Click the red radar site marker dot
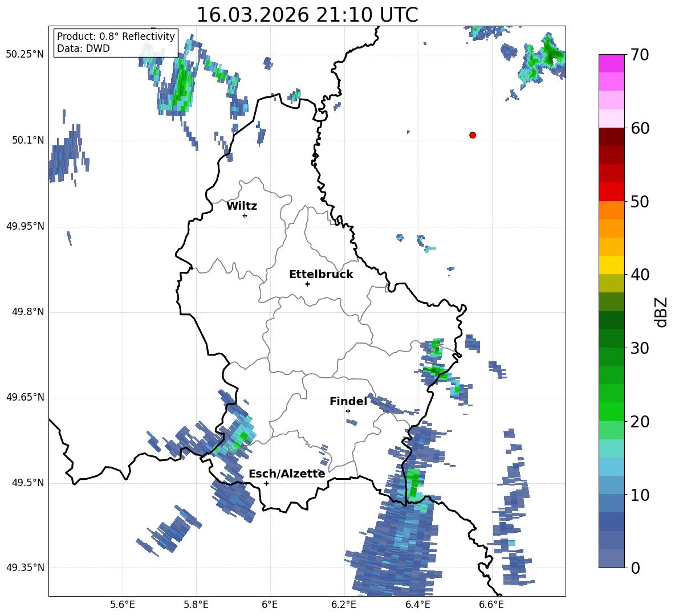 (x=473, y=135)
